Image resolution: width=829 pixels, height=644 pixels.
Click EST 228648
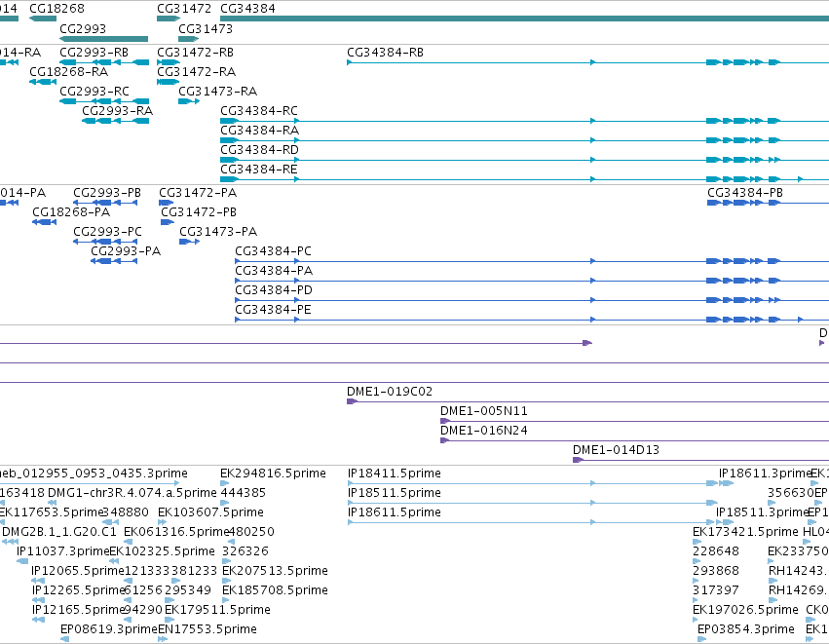click(716, 552)
